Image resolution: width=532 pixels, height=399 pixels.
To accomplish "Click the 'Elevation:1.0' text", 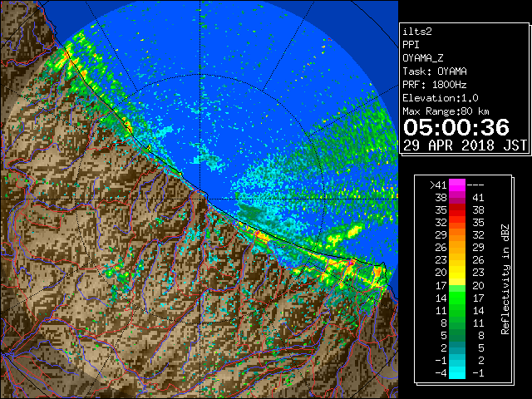I will [x=441, y=98].
